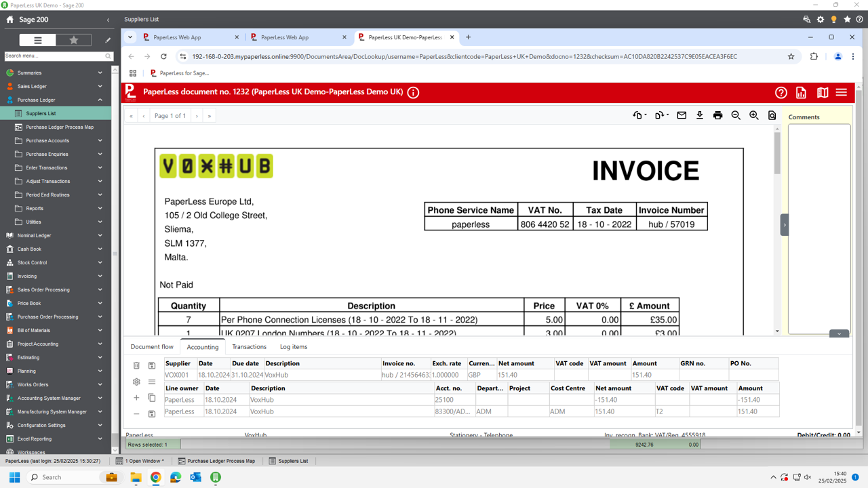The width and height of the screenshot is (868, 488).
Task: Open the process map icon in the header
Action: (822, 91)
